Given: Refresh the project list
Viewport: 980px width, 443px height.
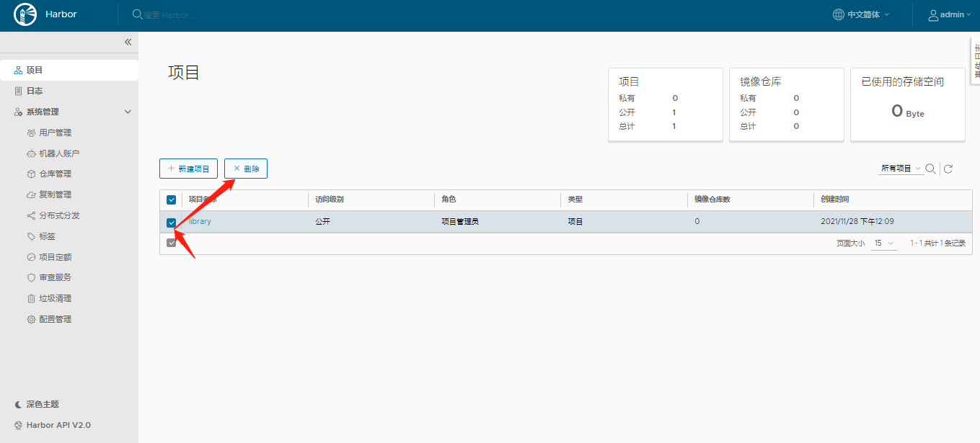Looking at the screenshot, I should [948, 169].
